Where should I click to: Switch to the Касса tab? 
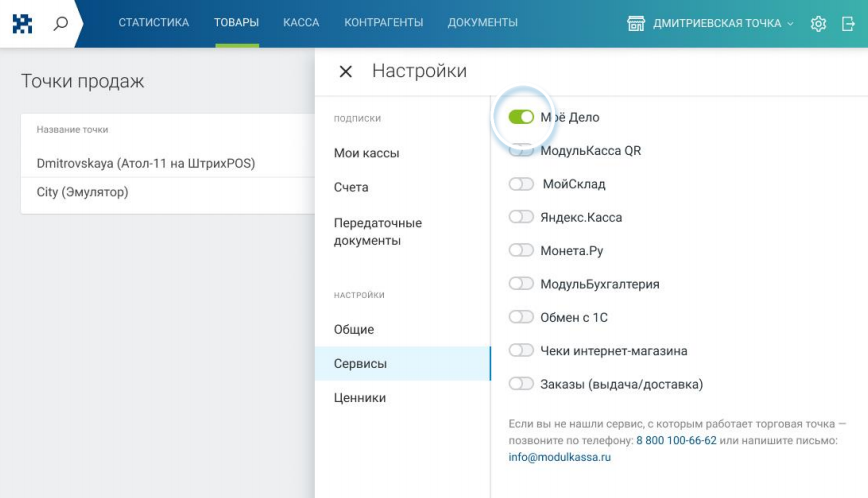(x=301, y=23)
